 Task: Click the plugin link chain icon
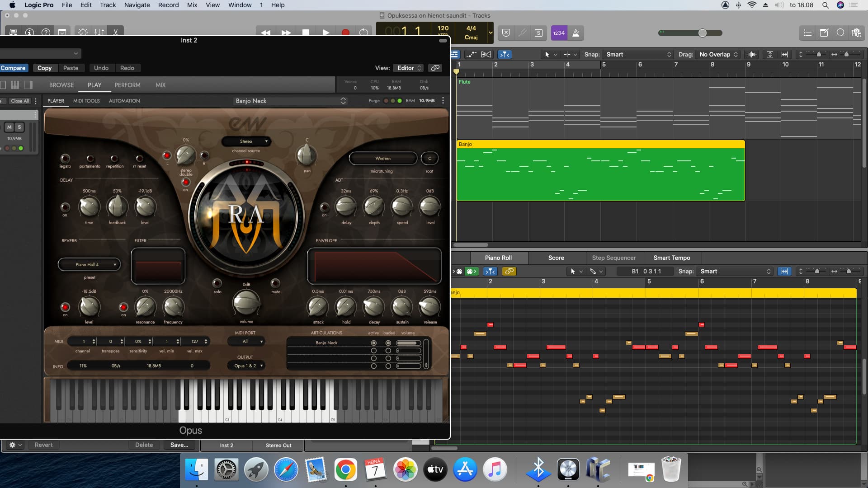point(435,68)
